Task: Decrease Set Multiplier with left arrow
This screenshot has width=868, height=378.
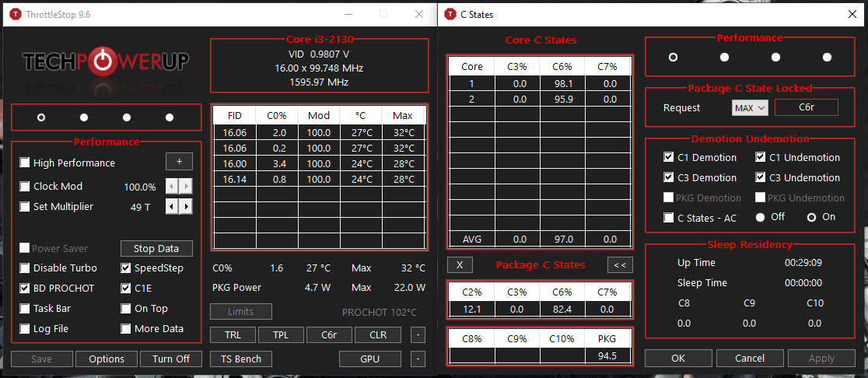Action: point(173,207)
